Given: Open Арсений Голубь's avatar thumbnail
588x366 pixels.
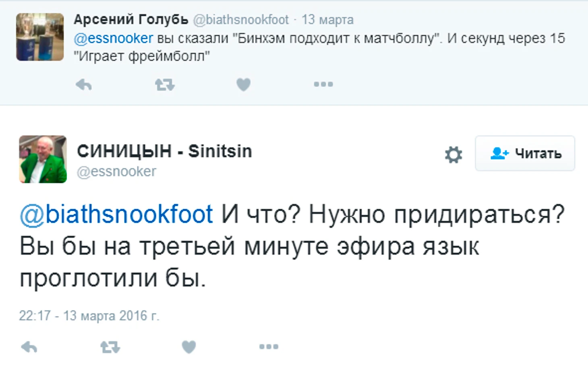Looking at the screenshot, I should 40,37.
